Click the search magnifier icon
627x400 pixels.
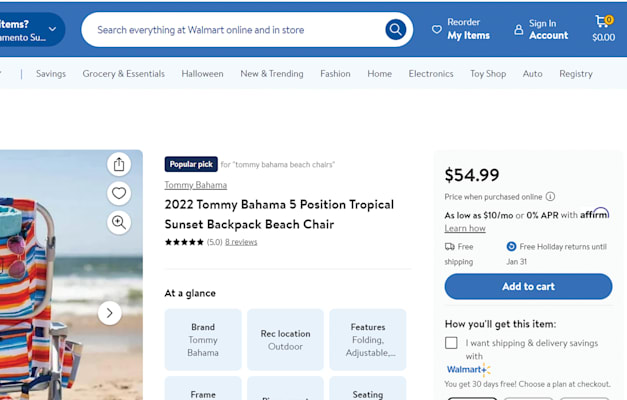[396, 30]
